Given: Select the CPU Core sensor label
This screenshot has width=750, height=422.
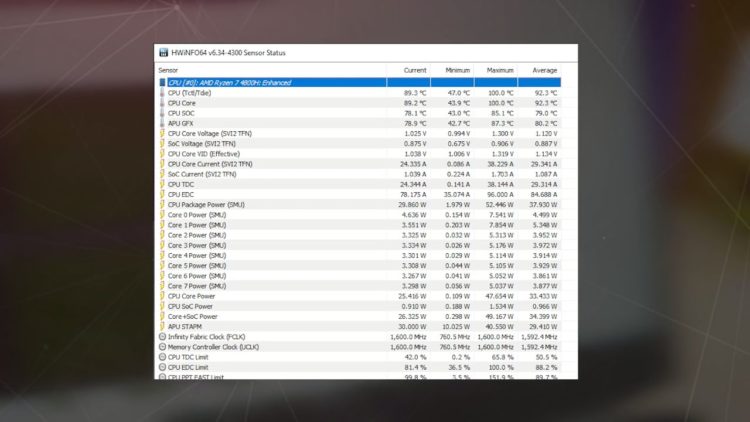Looking at the screenshot, I should (x=181, y=103).
